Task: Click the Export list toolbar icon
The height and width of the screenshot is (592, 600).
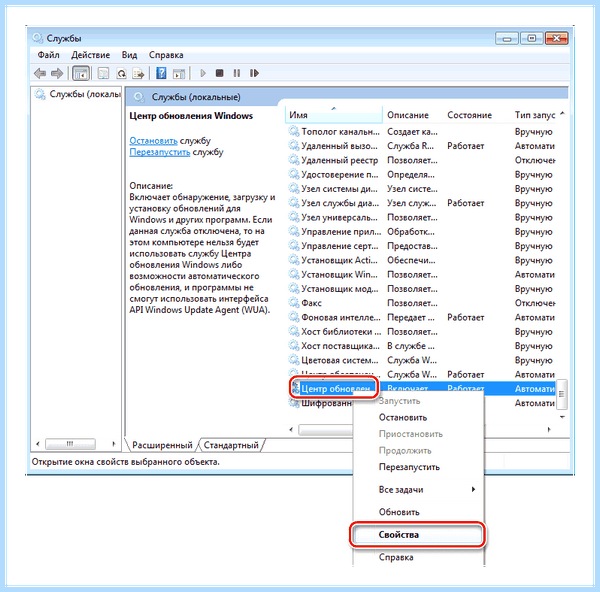Action: pos(138,73)
